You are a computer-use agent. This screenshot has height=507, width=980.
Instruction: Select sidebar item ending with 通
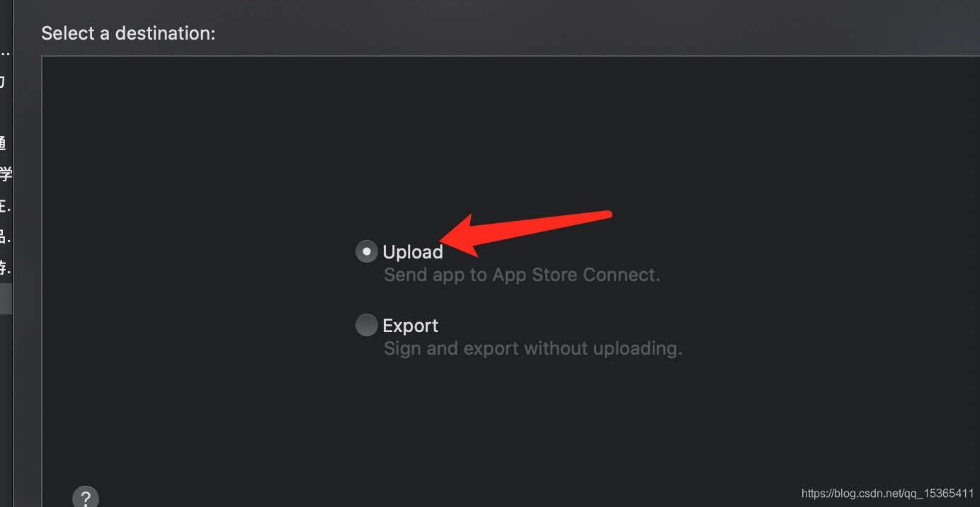pyautogui.click(x=4, y=143)
